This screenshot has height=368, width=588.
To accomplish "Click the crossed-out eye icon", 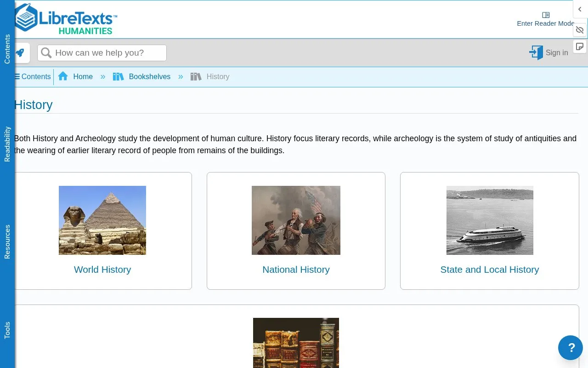I will pos(580,30).
